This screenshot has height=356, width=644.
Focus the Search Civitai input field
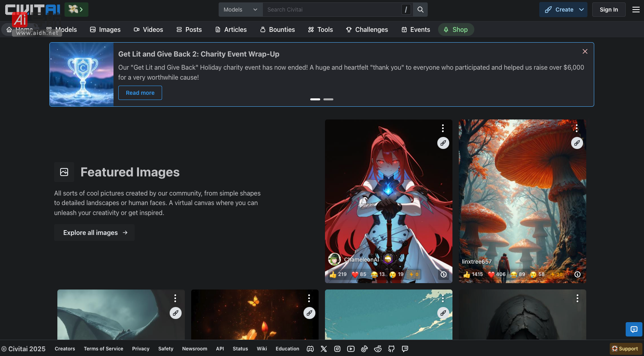click(333, 10)
